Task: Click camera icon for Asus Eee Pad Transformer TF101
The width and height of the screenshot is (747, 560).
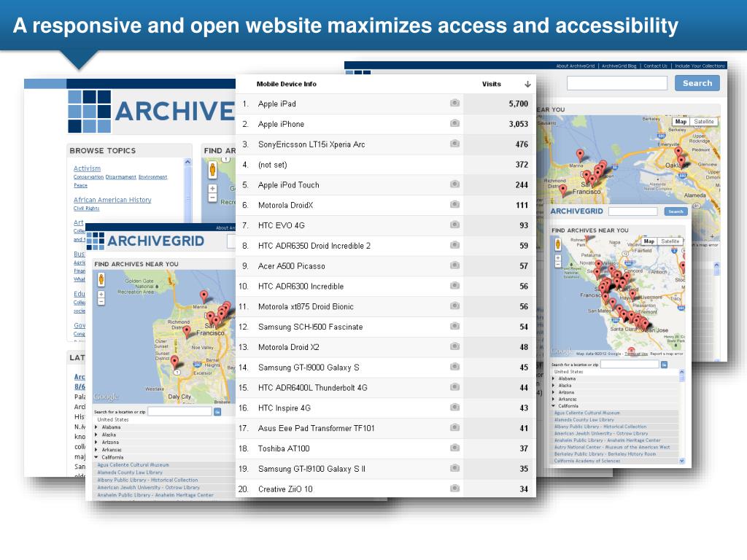Action: pyautogui.click(x=455, y=427)
